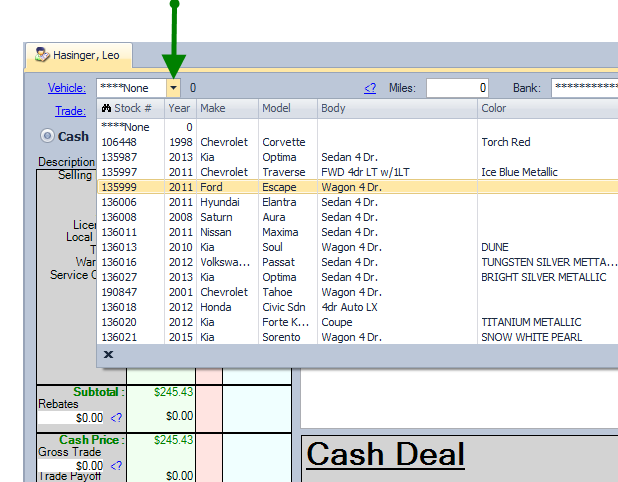Click the <? link beside Rebates
This screenshot has width=618, height=482.
coord(116,418)
